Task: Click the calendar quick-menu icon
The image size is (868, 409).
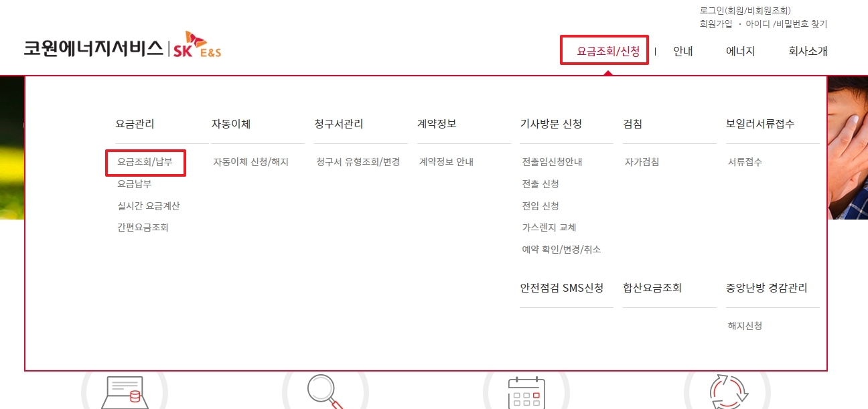Action: 527,398
